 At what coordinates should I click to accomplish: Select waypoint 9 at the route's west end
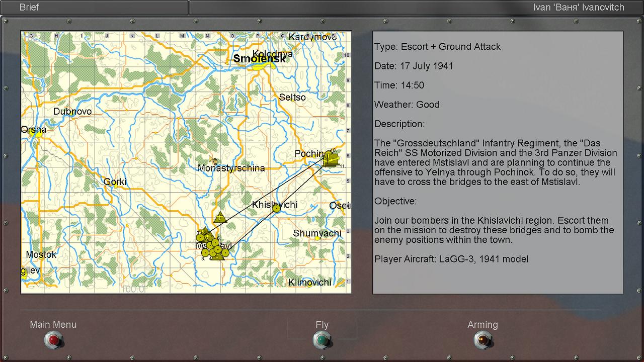tap(200, 237)
